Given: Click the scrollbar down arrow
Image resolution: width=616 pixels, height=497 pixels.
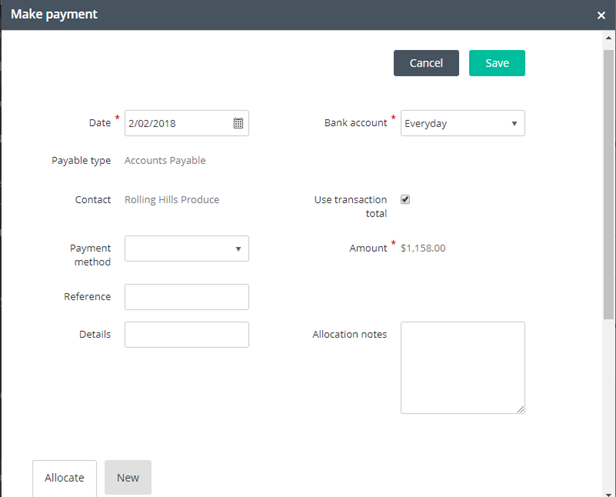Looking at the screenshot, I should 609,494.
